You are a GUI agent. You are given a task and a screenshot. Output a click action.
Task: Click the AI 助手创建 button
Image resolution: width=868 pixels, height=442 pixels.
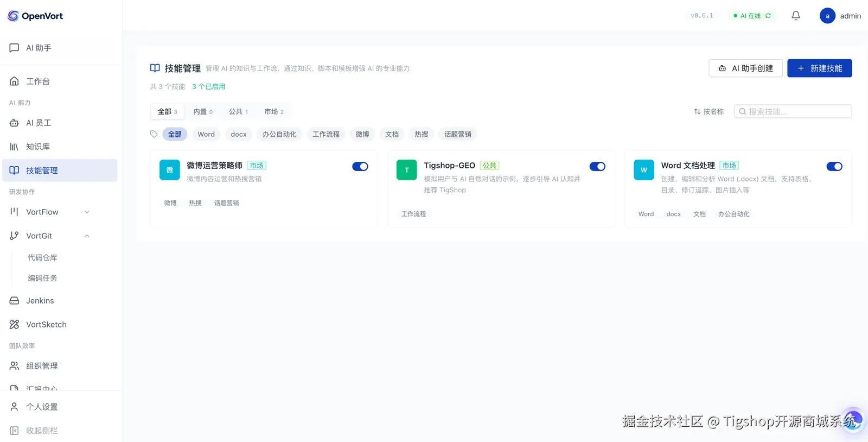pyautogui.click(x=746, y=68)
